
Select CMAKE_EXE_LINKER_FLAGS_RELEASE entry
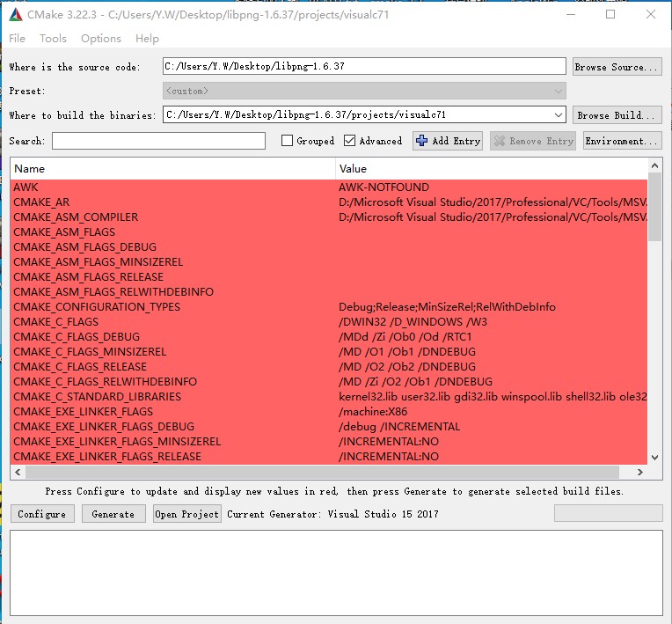[107, 457]
